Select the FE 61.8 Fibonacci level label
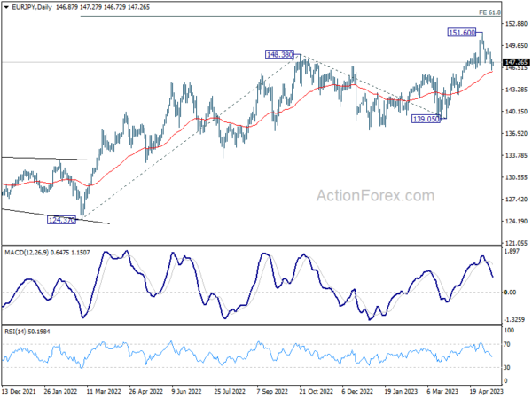Screen dimensions: 532x399 point(489,12)
